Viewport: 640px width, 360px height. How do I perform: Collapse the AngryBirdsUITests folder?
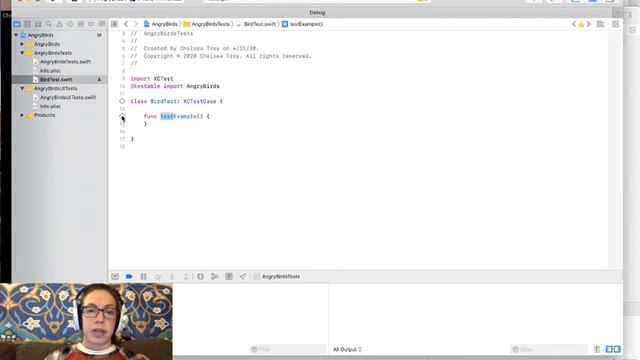22,89
